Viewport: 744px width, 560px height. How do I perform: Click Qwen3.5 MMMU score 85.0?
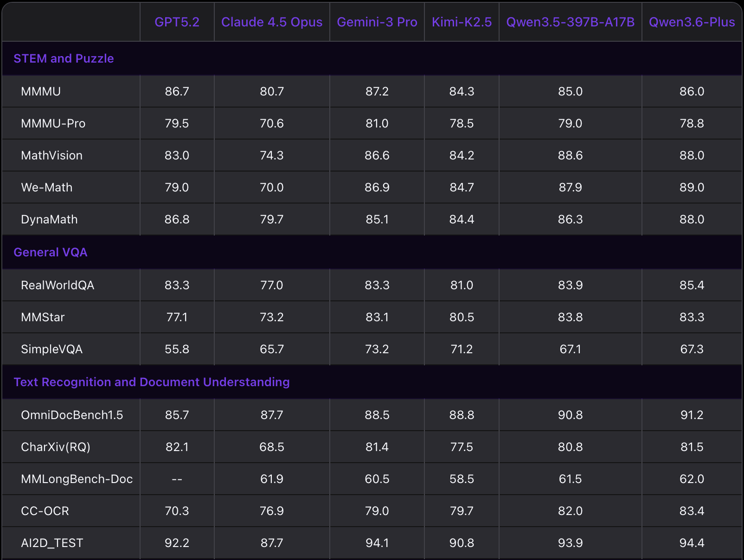tap(571, 91)
